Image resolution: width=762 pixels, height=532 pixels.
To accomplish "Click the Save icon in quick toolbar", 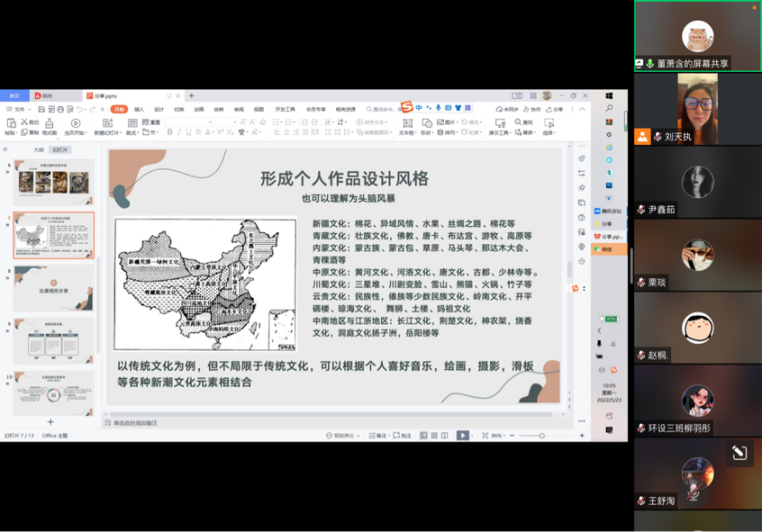I will coord(41,109).
